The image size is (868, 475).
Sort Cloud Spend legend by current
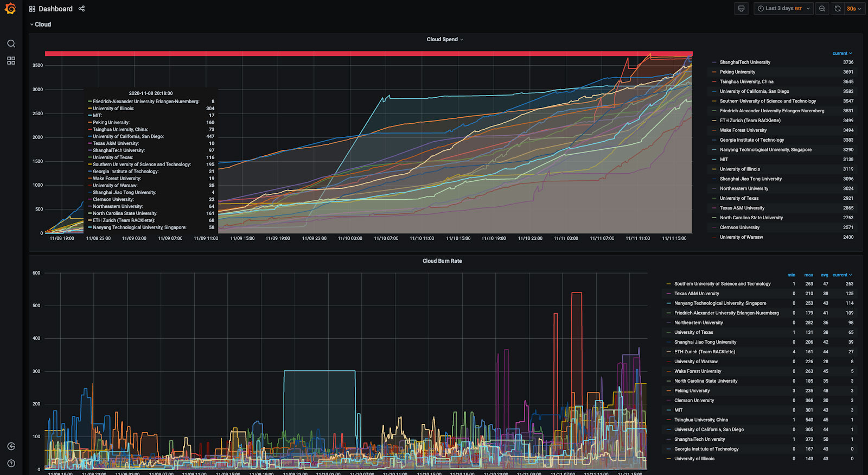tap(842, 53)
